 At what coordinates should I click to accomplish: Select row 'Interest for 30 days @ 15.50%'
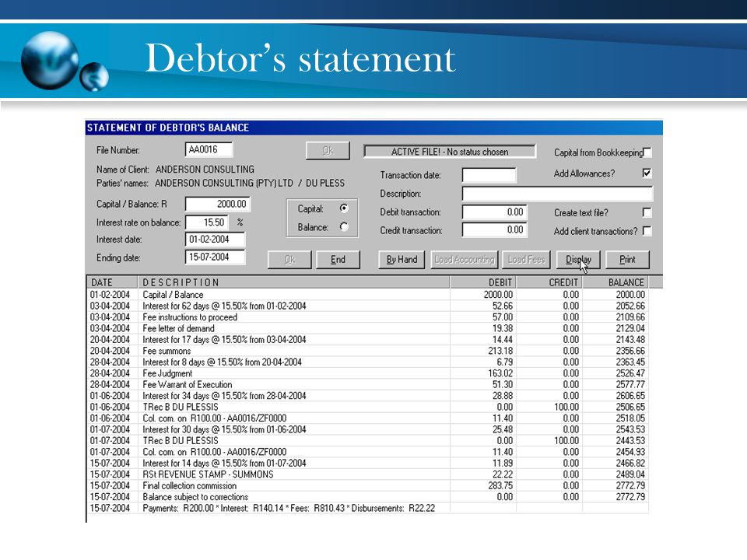[x=368, y=429]
